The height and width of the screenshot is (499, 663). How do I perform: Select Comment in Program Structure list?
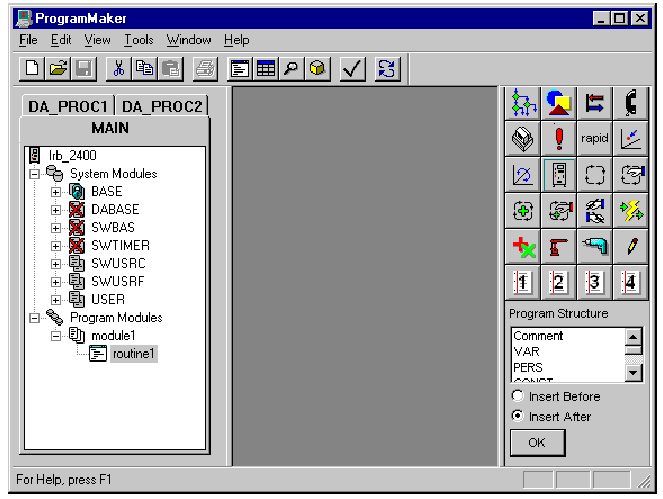click(538, 336)
